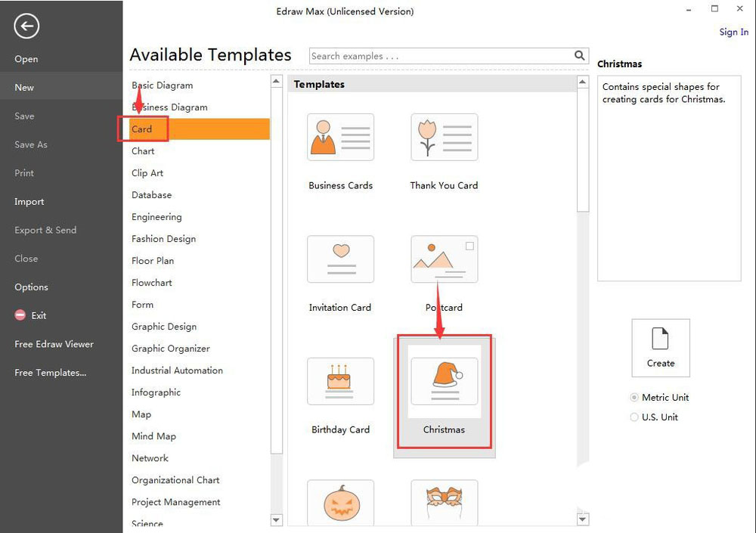
Task: Open the Open menu item
Action: coord(26,59)
